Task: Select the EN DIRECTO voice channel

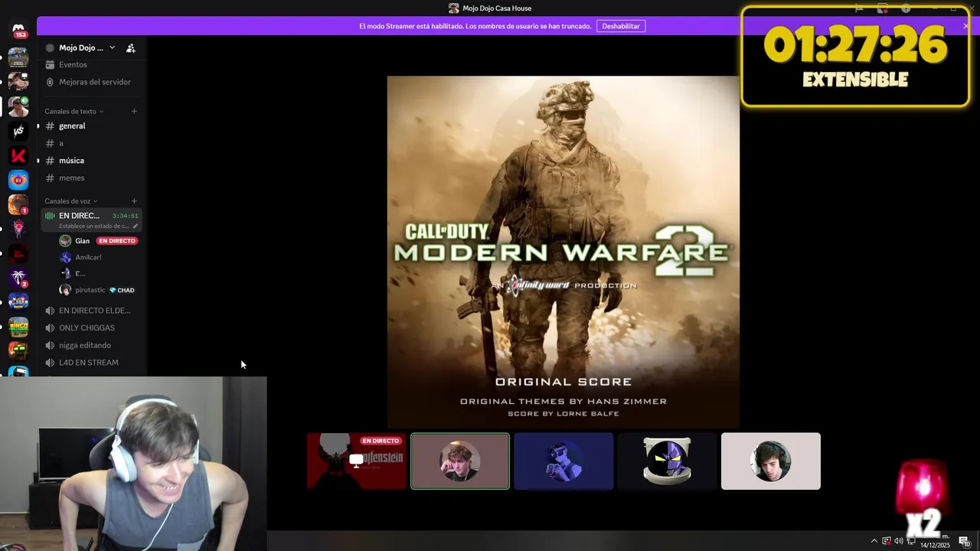Action: point(92,220)
